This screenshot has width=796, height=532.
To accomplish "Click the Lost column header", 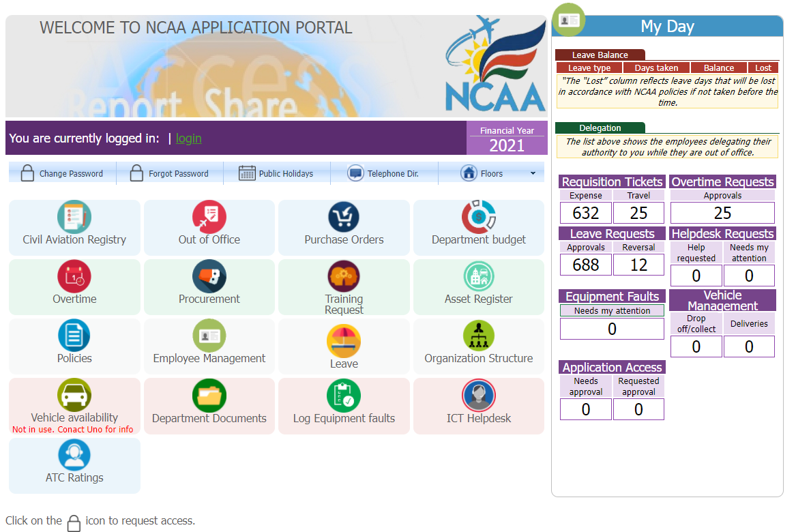I will pos(763,68).
